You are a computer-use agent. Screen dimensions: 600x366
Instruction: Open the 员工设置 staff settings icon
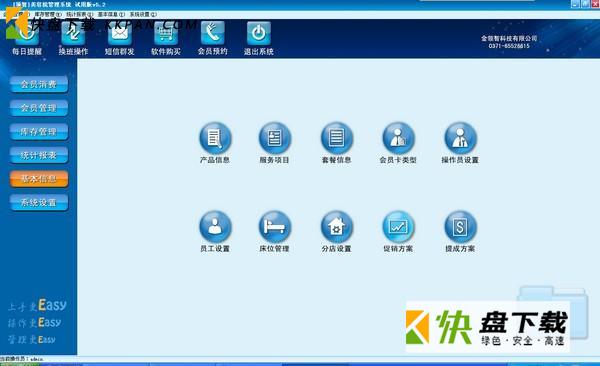(x=215, y=227)
